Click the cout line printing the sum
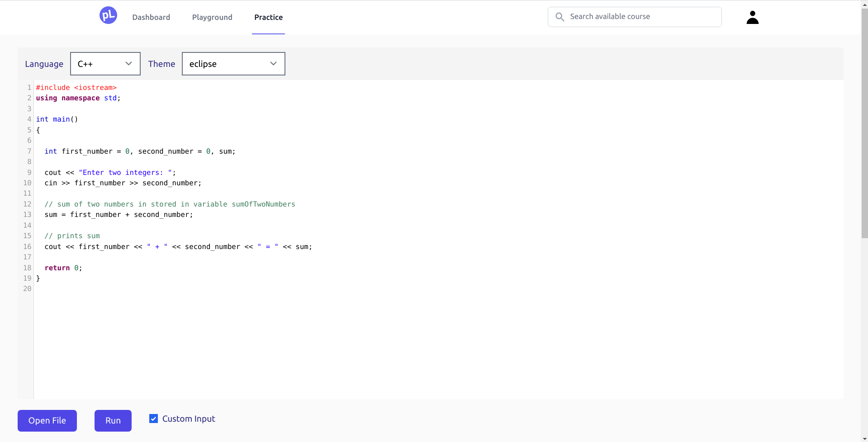868x442 pixels. [x=178, y=247]
